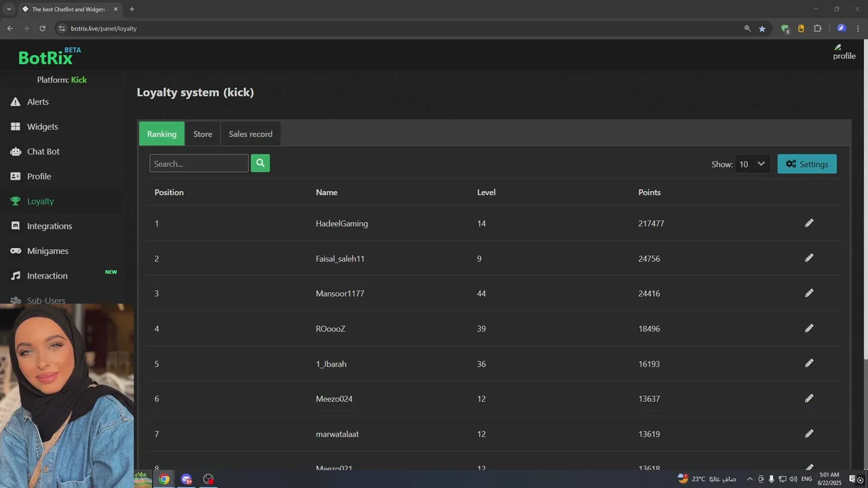This screenshot has width=868, height=488.
Task: Open the Chrome extensions puzzle icon
Action: [x=817, y=28]
